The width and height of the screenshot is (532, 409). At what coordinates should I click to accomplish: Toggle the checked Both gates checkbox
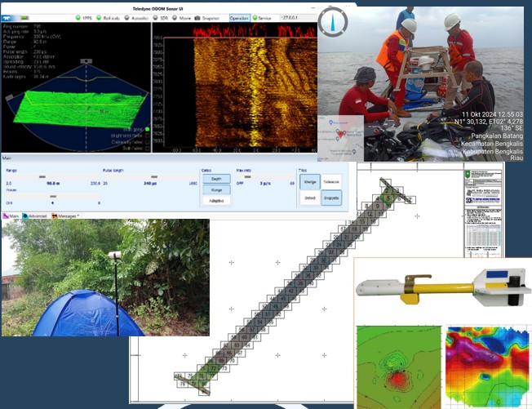pos(147,129)
